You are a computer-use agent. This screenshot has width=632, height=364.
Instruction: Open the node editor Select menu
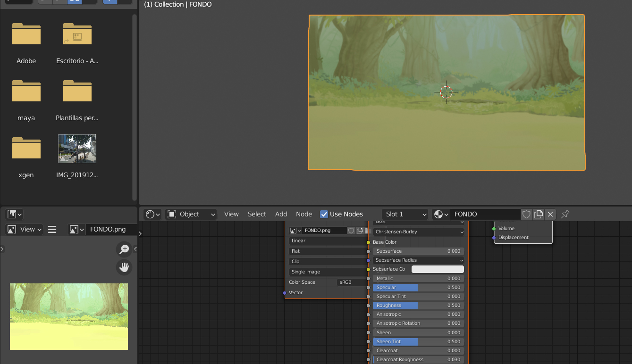click(x=257, y=215)
